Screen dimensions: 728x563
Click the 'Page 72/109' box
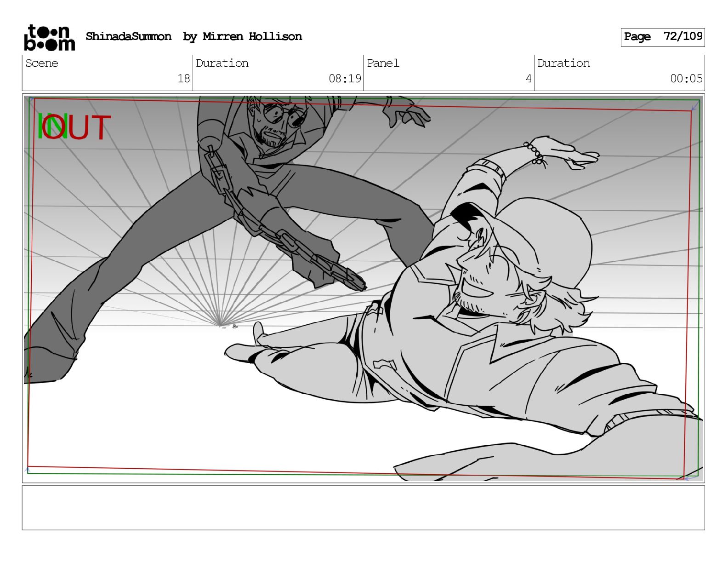tap(663, 37)
